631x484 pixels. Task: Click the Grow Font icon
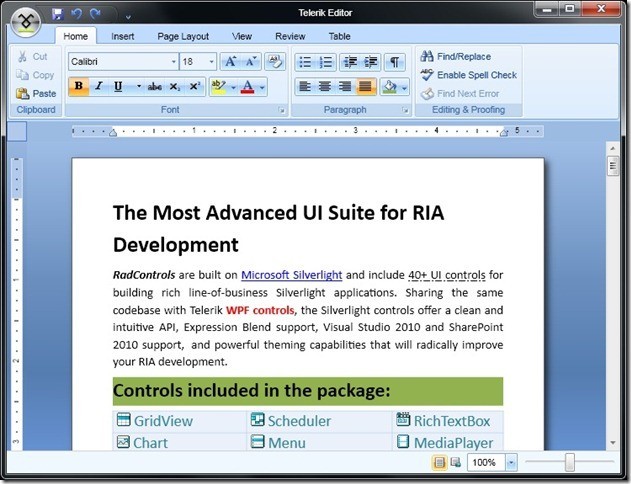231,62
